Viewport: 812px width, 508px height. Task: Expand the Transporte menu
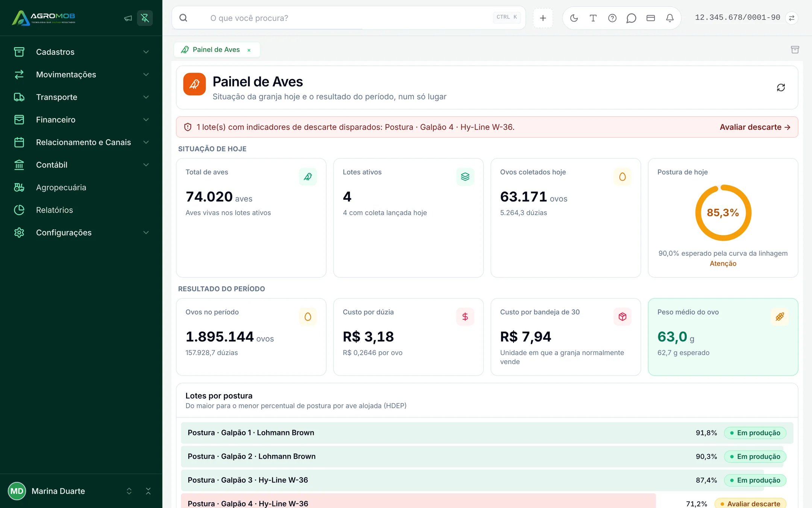81,97
